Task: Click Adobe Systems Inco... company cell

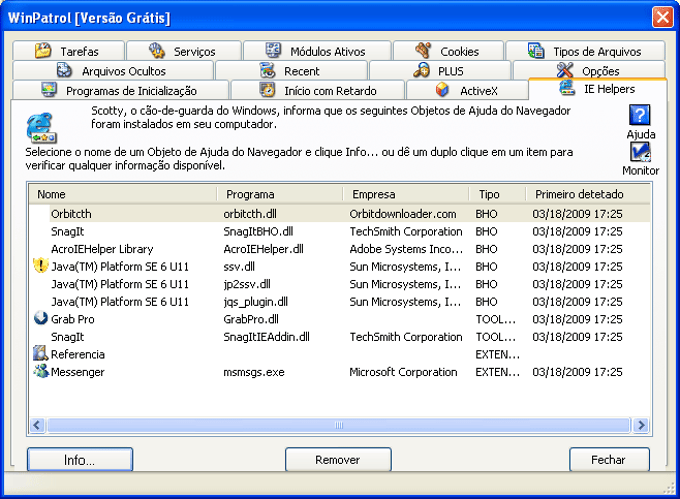Action: coord(406,249)
